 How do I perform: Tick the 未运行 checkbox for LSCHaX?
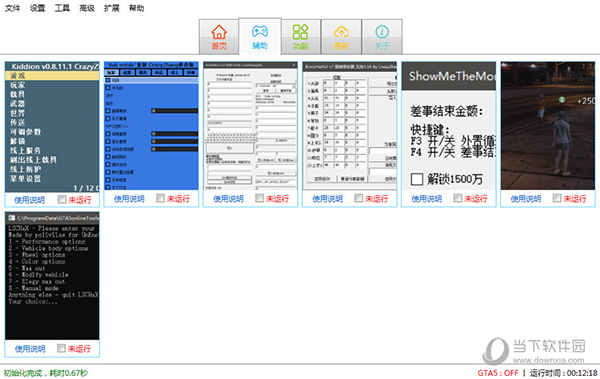(61, 348)
